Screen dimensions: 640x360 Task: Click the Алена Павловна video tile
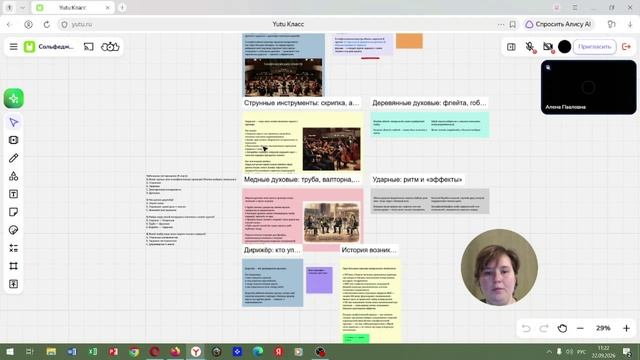coord(588,87)
